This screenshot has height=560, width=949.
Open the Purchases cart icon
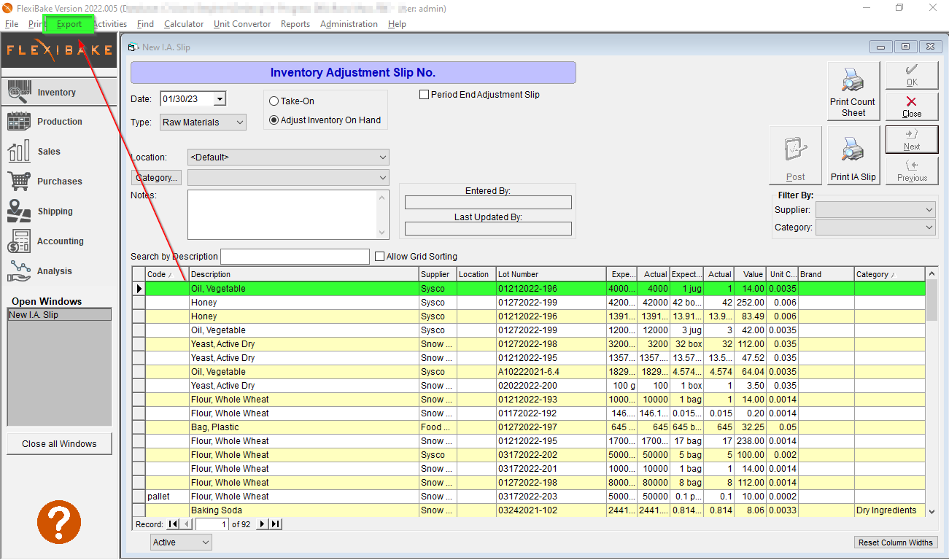[x=18, y=181]
